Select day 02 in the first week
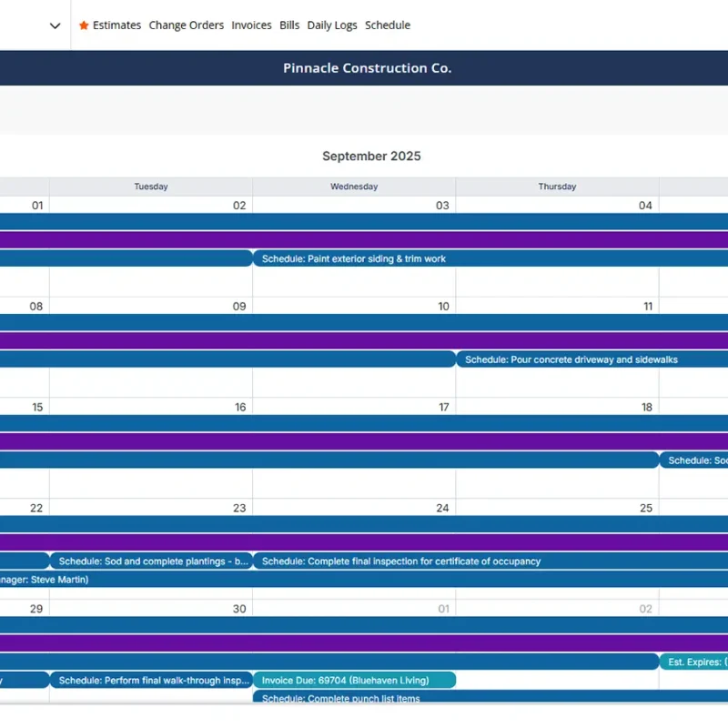728x728 pixels. click(x=239, y=206)
